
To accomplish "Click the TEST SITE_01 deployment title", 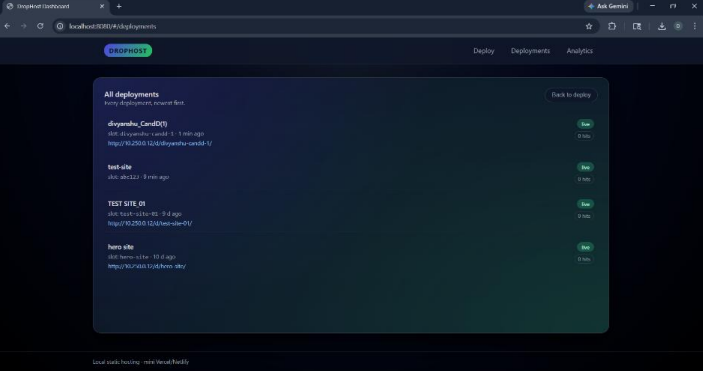I will coord(126,203).
